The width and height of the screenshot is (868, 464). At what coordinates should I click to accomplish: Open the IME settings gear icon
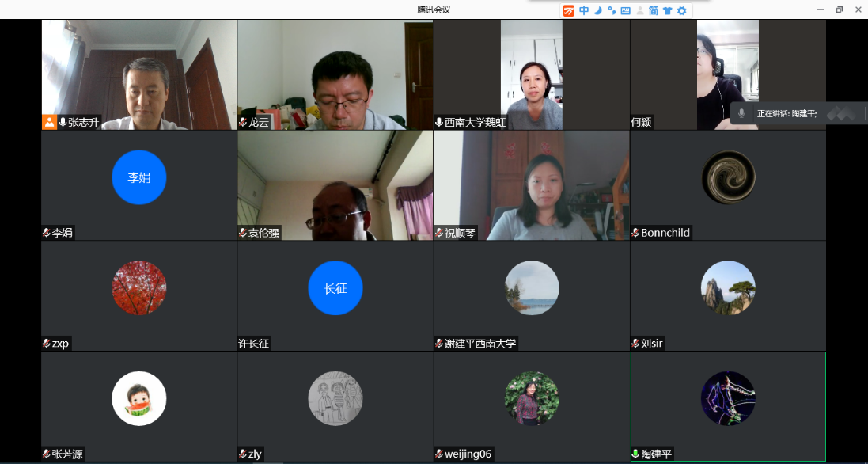coord(681,10)
